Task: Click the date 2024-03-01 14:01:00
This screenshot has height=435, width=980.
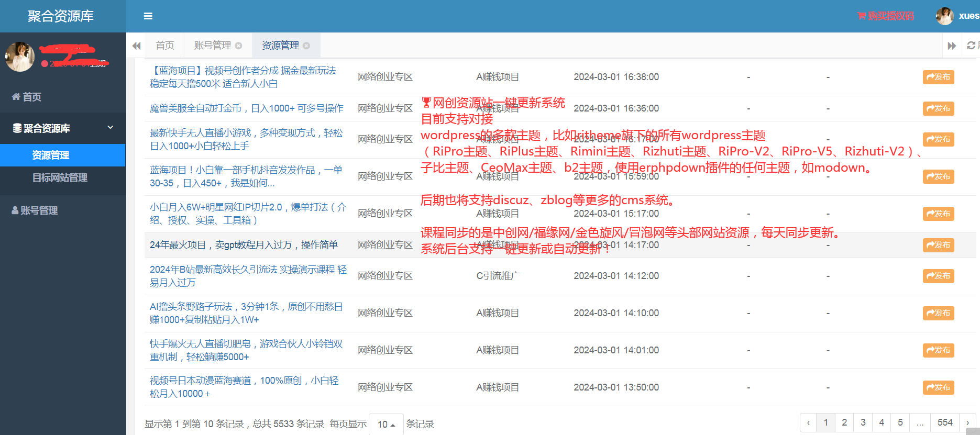Action: pos(616,350)
